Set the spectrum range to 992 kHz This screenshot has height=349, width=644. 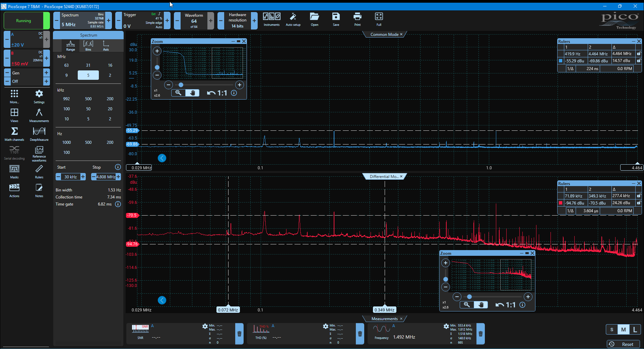[66, 99]
